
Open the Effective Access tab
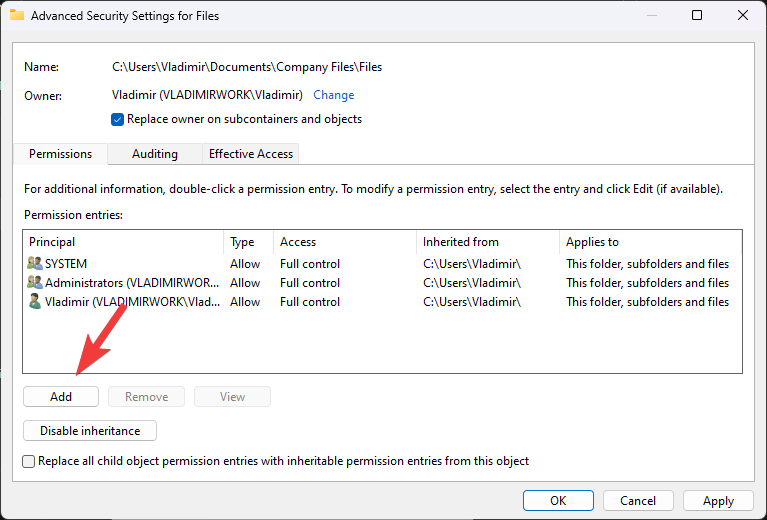[x=250, y=154]
